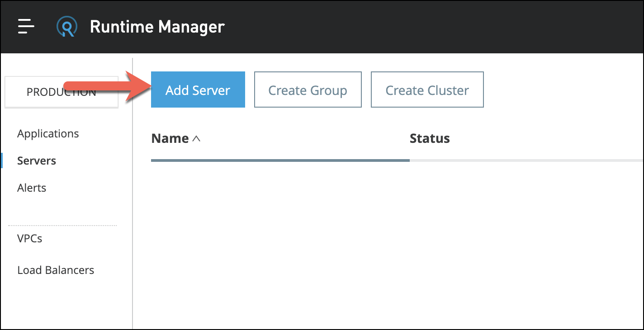Click the Name column sort caret
Screen dimensions: 644x330
196,139
